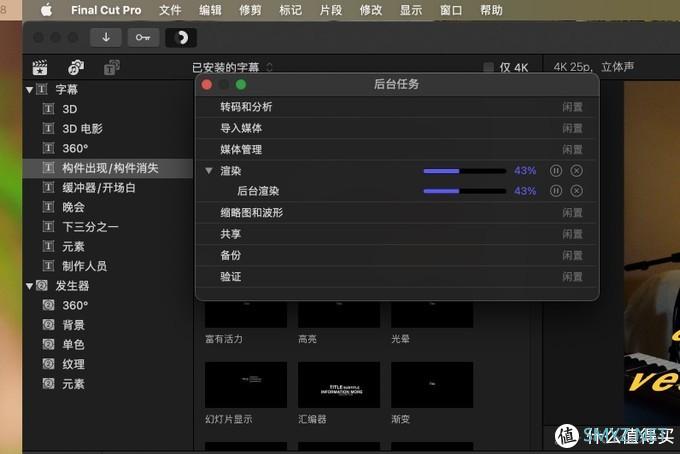
Task: Open the 已安装的字幕 popup menu
Action: tap(232, 67)
